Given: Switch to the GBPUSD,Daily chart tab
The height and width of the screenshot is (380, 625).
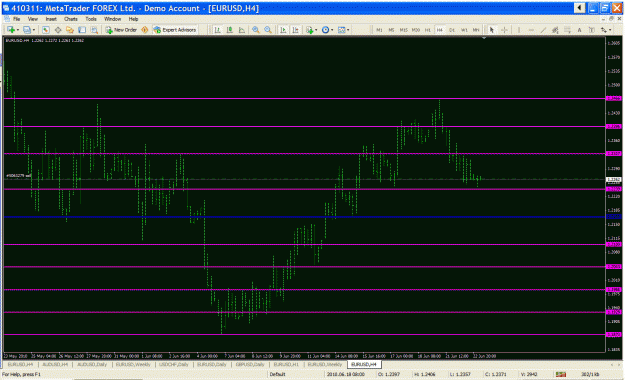Looking at the screenshot, I should click(x=250, y=364).
